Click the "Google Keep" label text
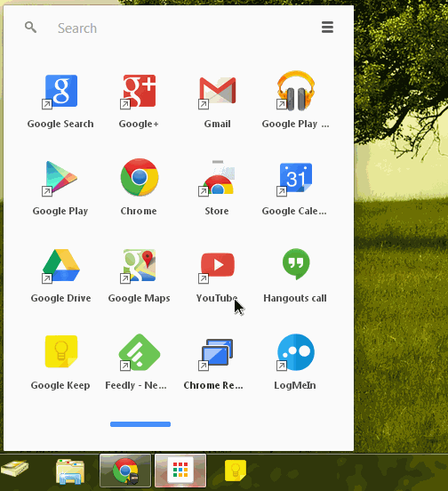The height and width of the screenshot is (491, 448). point(60,385)
